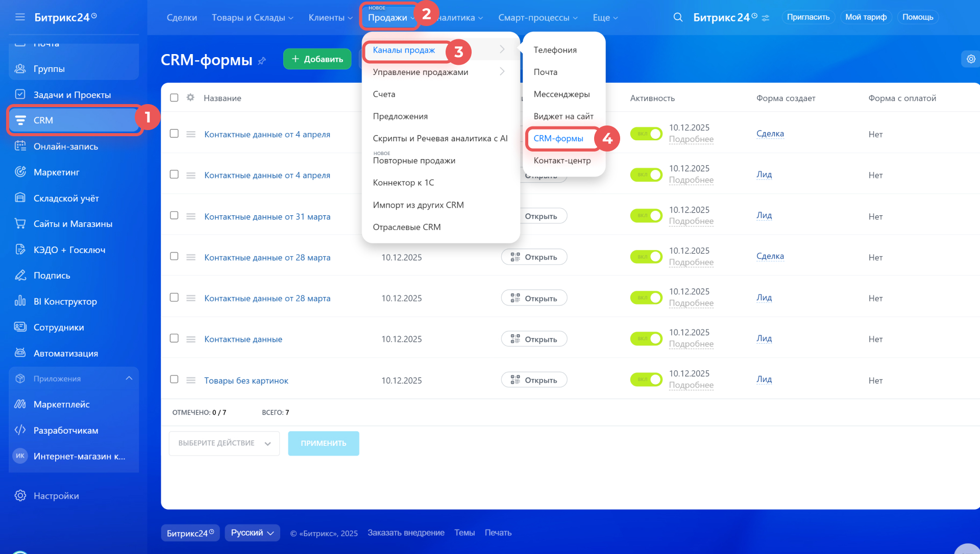Open the Выберите действие dropdown
This screenshot has width=980, height=554.
tap(224, 443)
